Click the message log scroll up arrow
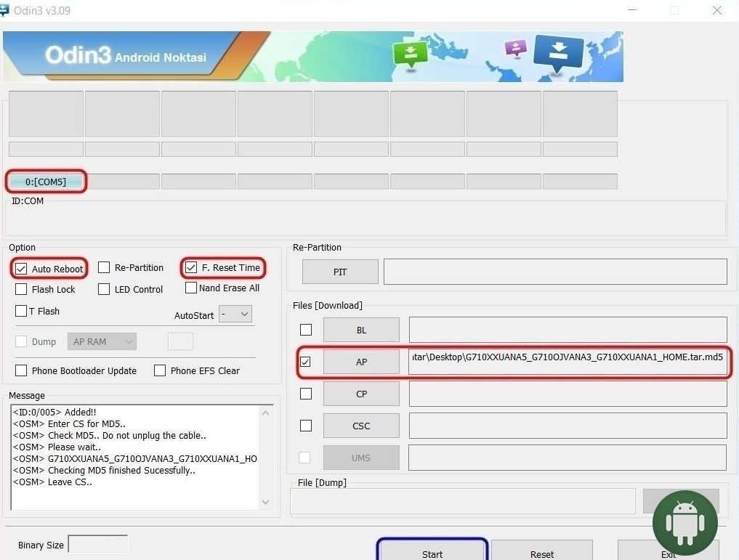739x560 pixels. (x=265, y=413)
